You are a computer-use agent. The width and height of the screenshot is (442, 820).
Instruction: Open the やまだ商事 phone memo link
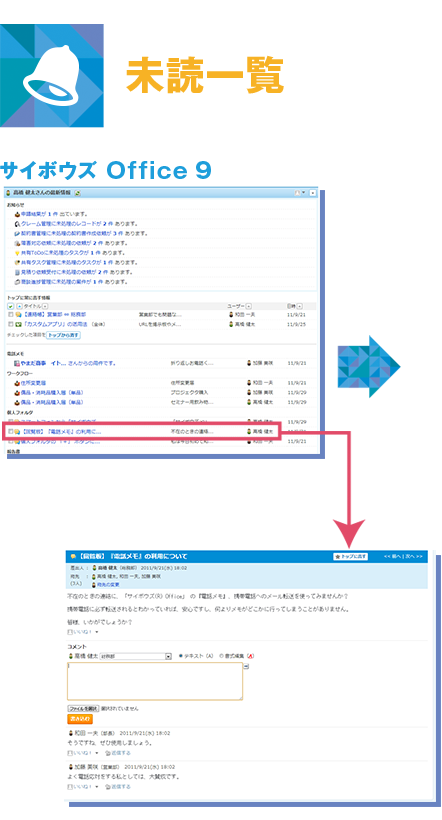coord(68,363)
